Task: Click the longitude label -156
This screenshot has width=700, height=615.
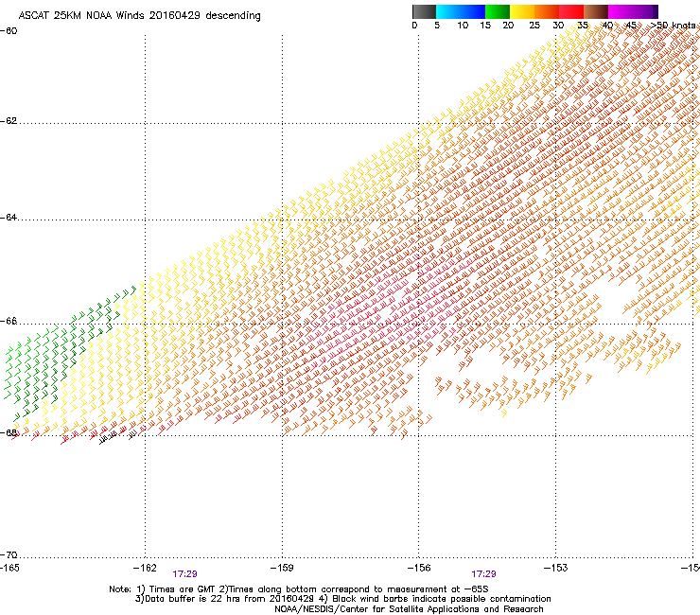Action: click(x=419, y=568)
